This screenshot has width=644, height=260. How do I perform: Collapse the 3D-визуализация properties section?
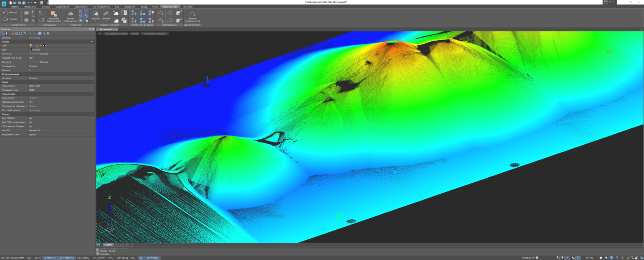pos(92,74)
